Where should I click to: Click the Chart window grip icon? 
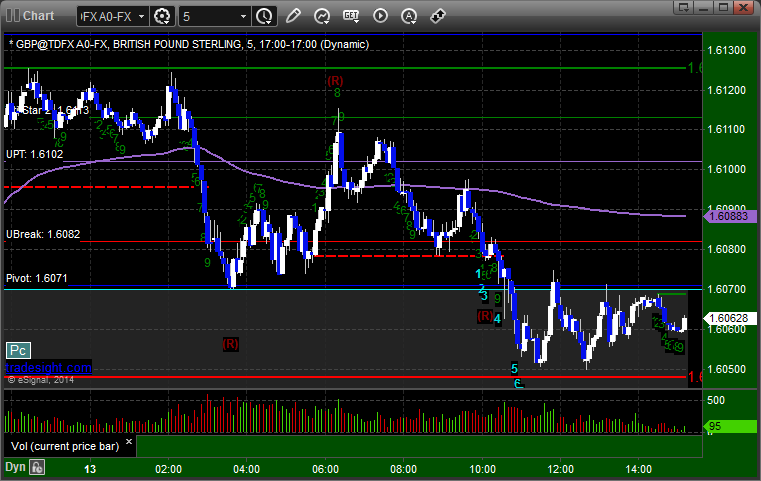(13, 16)
